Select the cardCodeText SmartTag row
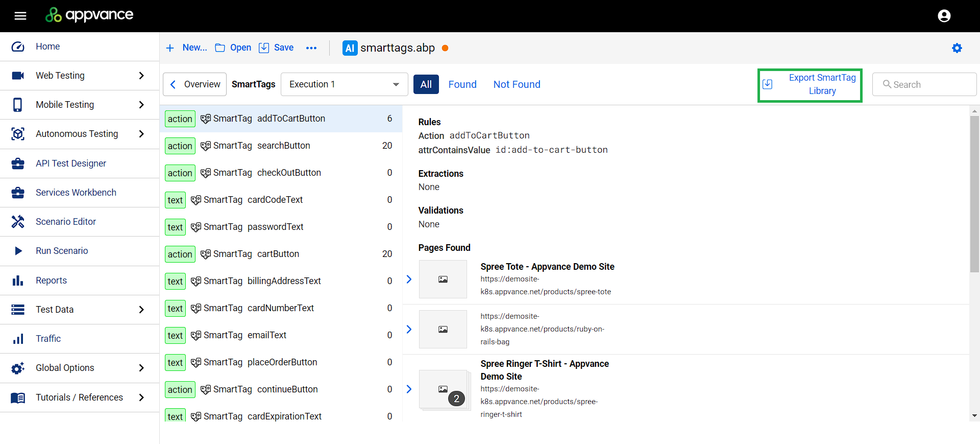Viewport: 980px width, 444px height. coord(281,200)
